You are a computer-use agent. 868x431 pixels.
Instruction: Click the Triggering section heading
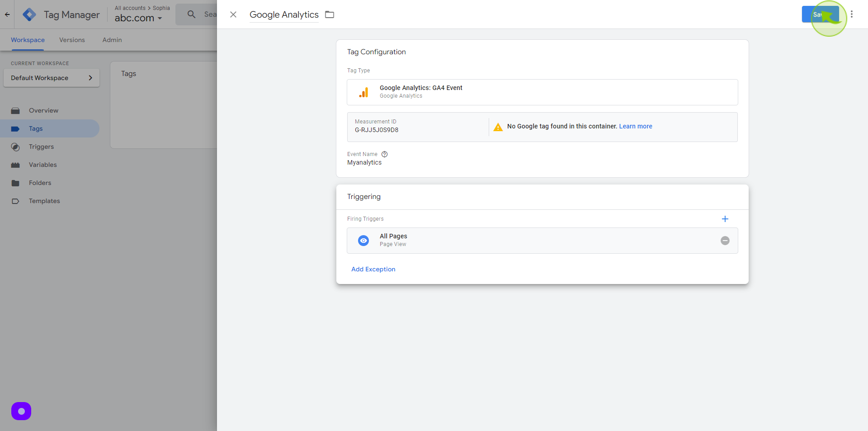click(x=364, y=197)
